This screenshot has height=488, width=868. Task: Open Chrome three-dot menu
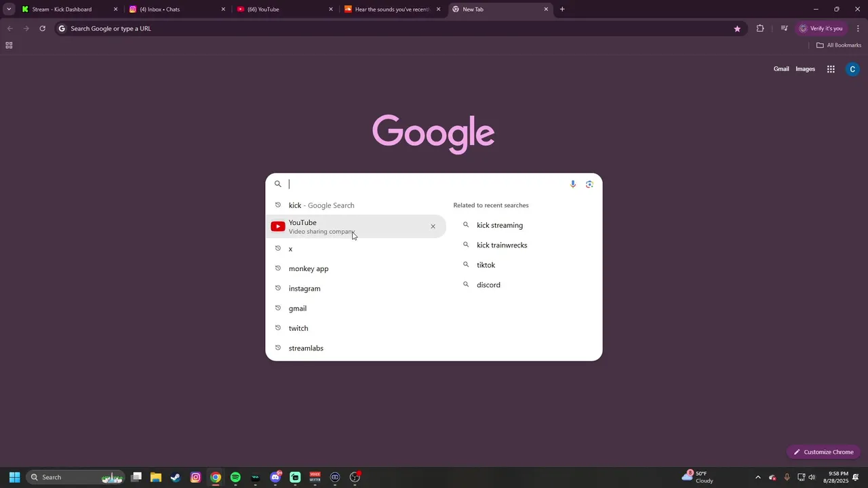[858, 28]
